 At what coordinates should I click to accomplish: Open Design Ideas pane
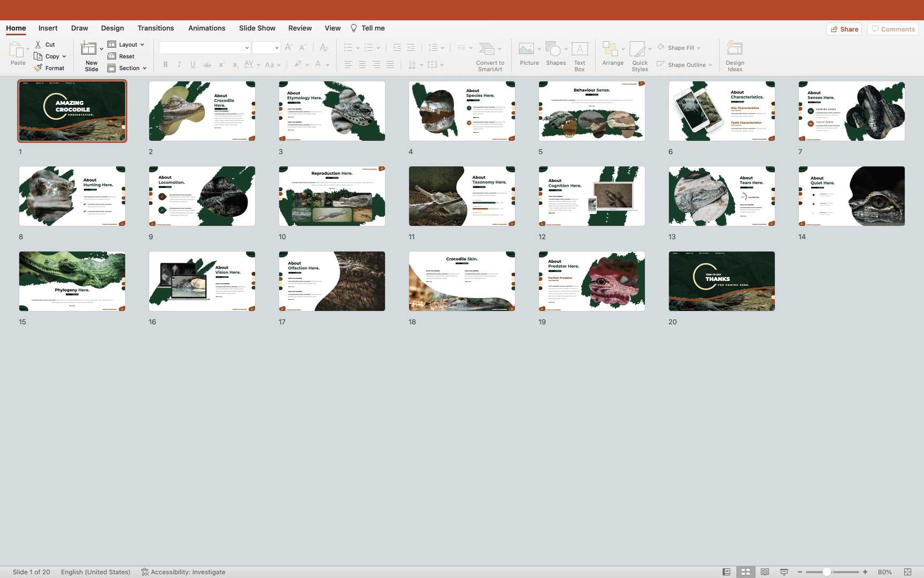click(734, 50)
